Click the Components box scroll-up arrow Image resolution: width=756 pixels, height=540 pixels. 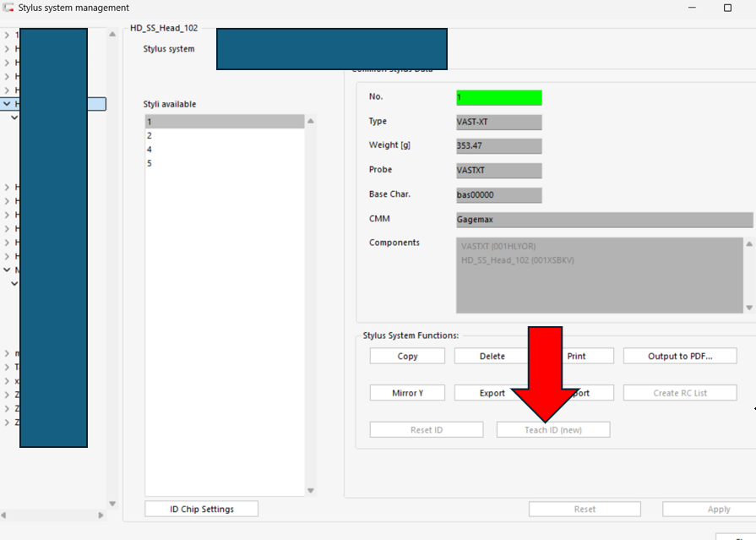pyautogui.click(x=749, y=243)
